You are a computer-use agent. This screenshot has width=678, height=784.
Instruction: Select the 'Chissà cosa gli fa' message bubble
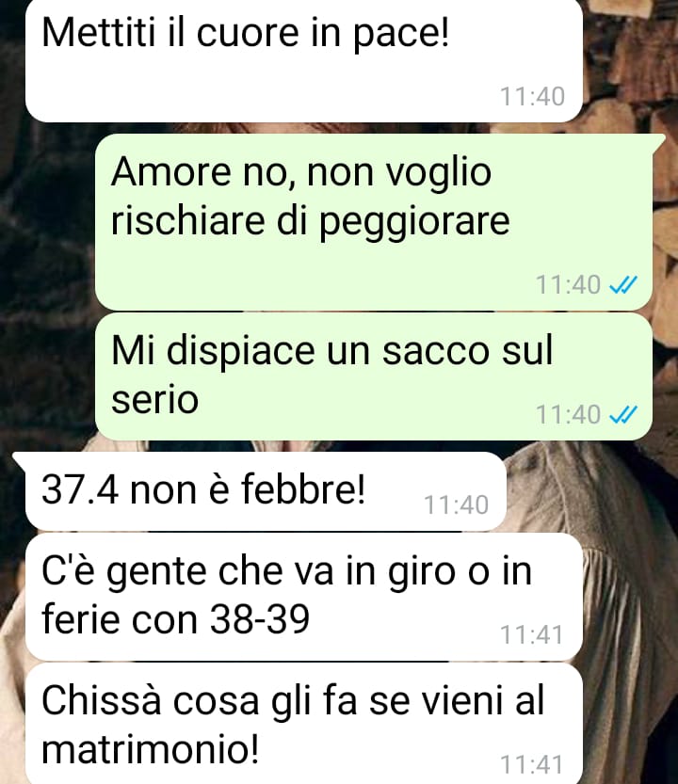304,724
